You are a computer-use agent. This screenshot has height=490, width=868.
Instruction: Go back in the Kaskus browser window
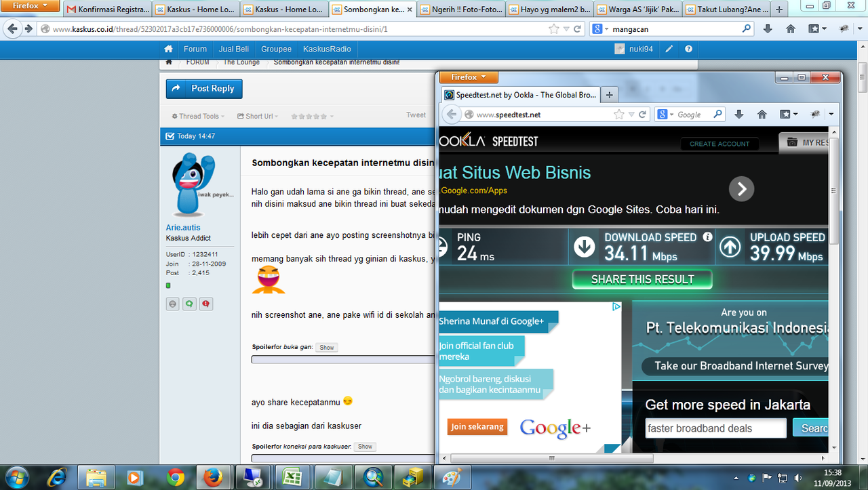tap(12, 29)
